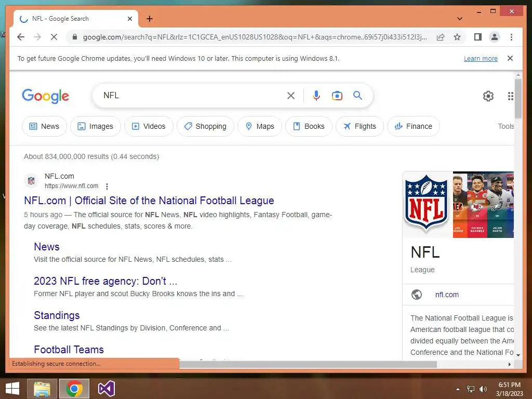Open network status tray icon

point(471,389)
